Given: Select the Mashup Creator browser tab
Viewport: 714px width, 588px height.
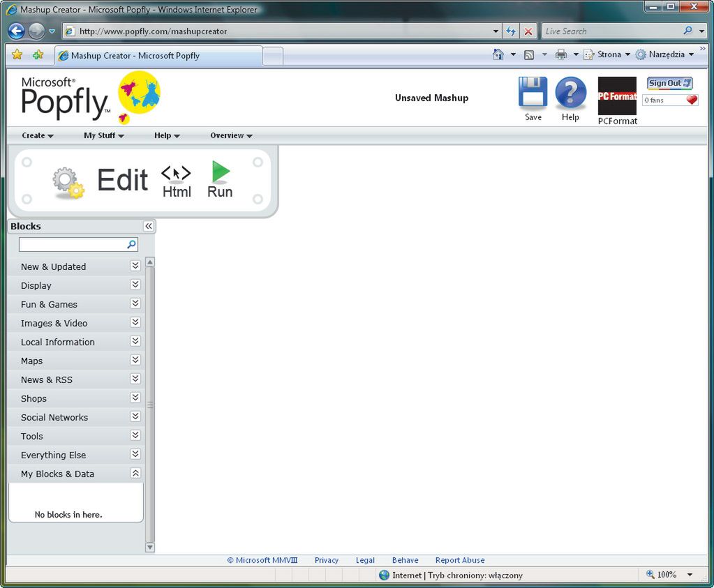Looking at the screenshot, I should (x=158, y=56).
